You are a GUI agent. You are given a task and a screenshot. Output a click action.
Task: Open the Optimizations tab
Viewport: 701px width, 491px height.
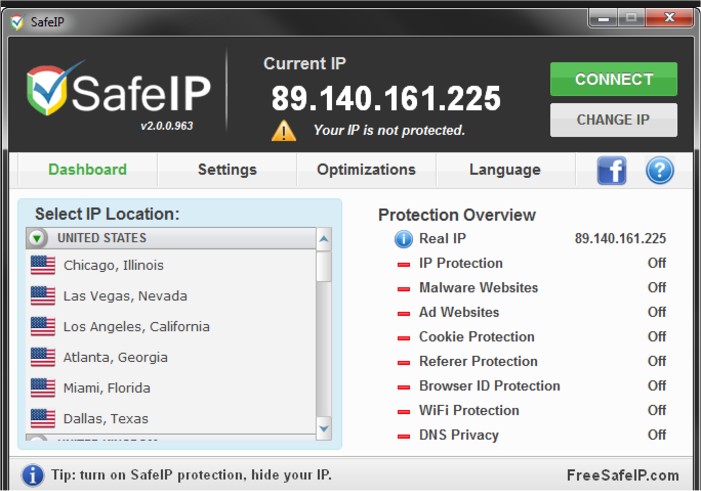366,169
